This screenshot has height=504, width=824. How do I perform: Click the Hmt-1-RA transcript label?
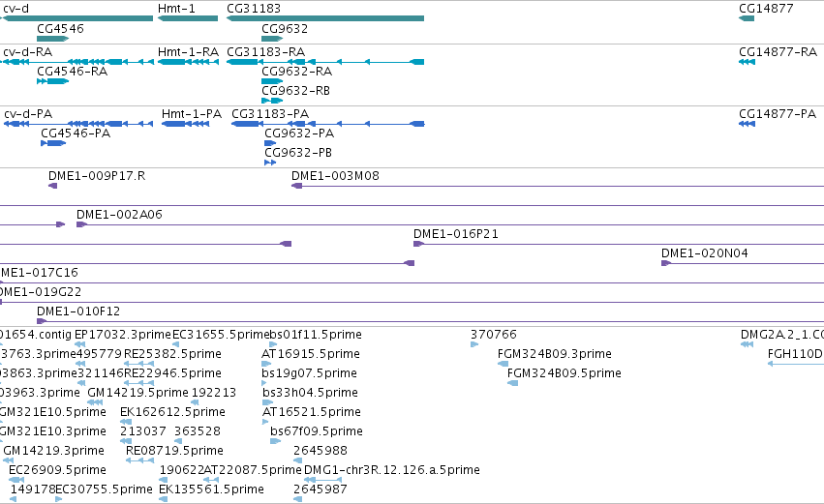point(188,52)
